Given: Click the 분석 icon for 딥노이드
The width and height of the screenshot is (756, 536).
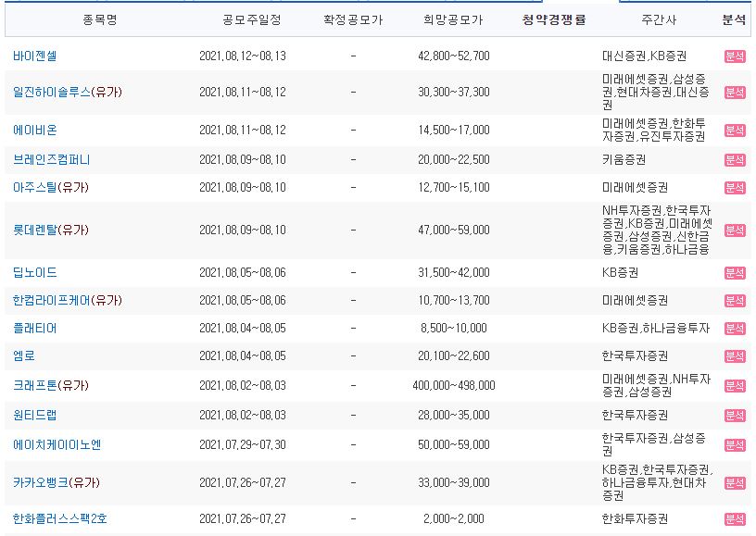Looking at the screenshot, I should [735, 273].
